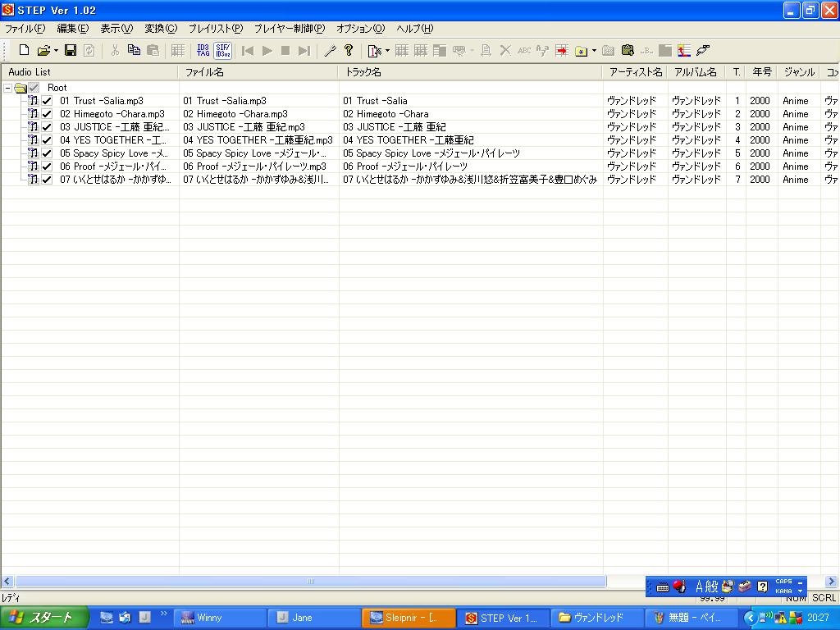Screen dimensions: 840x630
Task: Click the selection cursor page icon
Action: point(374,50)
